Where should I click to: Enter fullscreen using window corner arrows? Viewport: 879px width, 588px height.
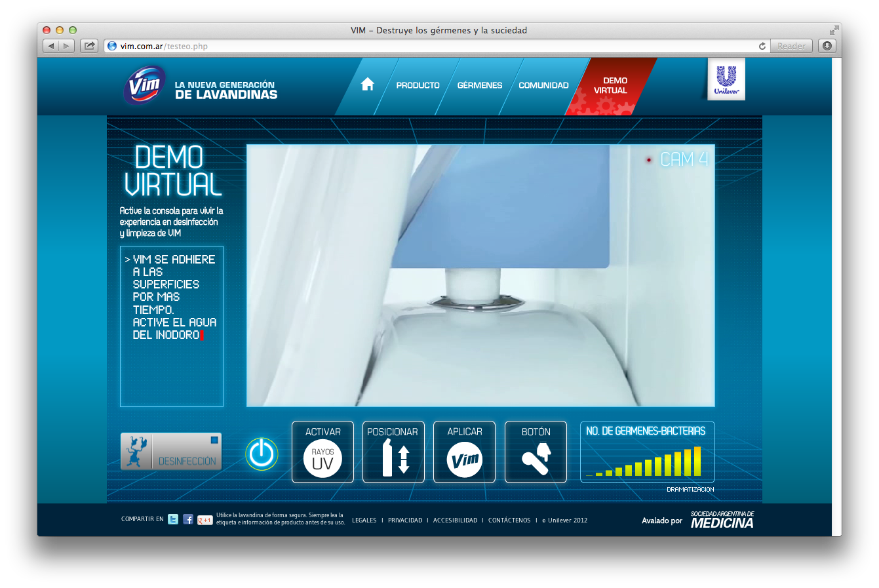(834, 30)
